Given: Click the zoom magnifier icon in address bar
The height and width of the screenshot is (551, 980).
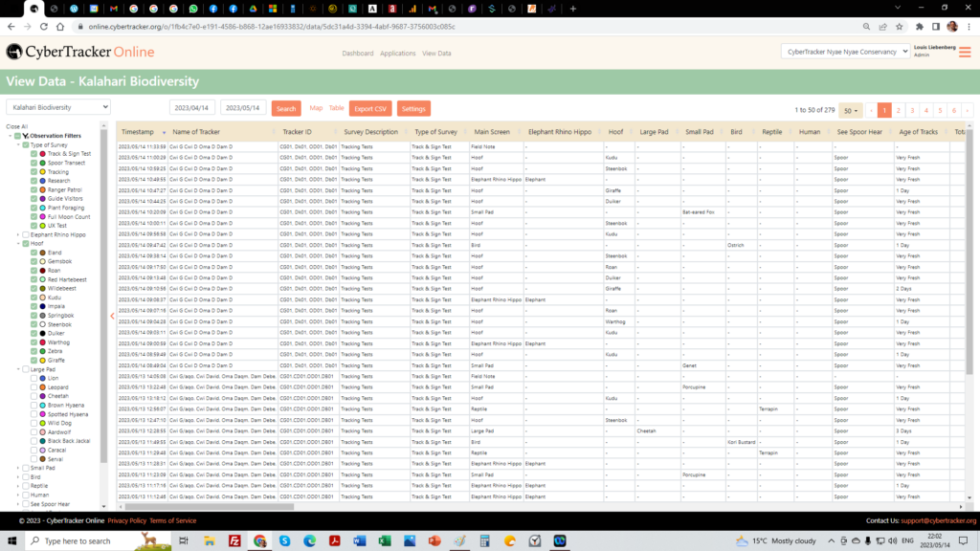Looking at the screenshot, I should (x=866, y=27).
